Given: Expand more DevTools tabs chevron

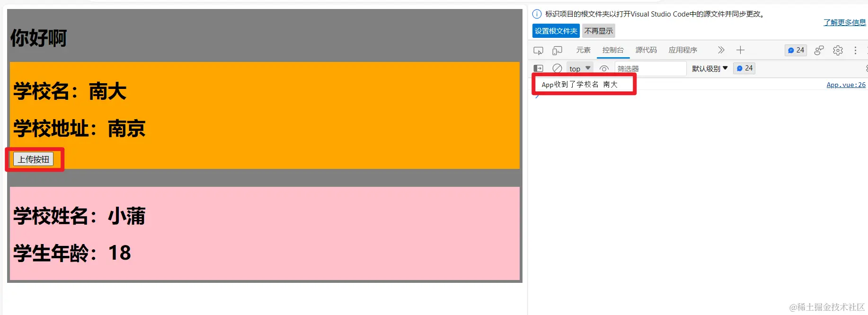Looking at the screenshot, I should 721,50.
